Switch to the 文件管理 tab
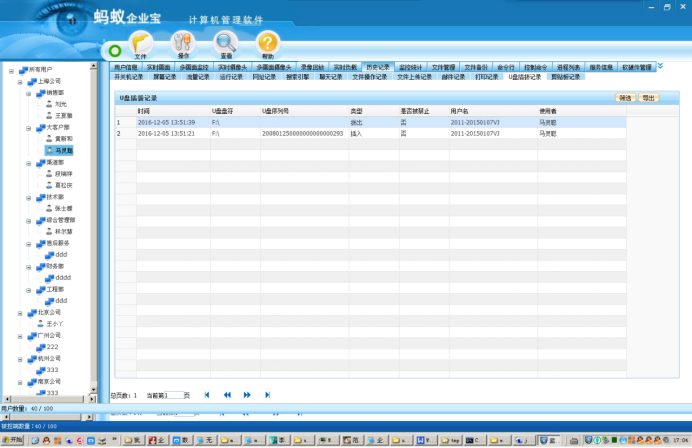The height and width of the screenshot is (448, 692). (444, 67)
